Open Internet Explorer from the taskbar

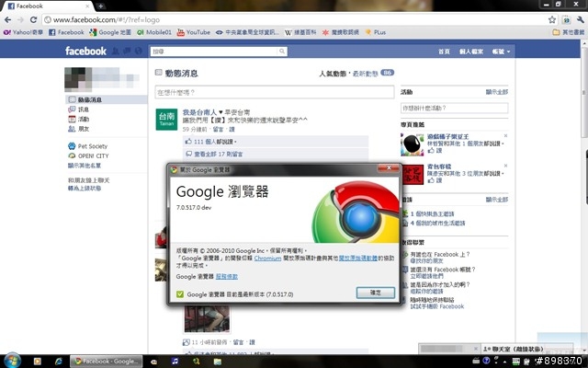[x=59, y=362]
